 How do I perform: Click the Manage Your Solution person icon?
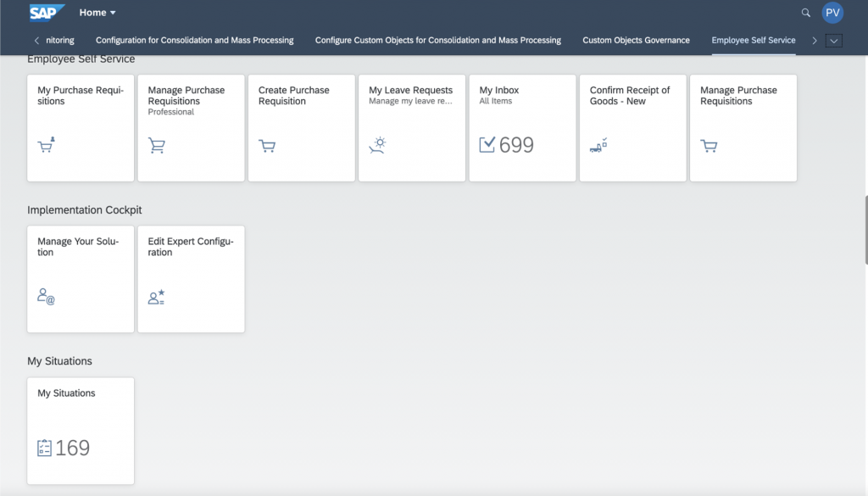pos(46,297)
